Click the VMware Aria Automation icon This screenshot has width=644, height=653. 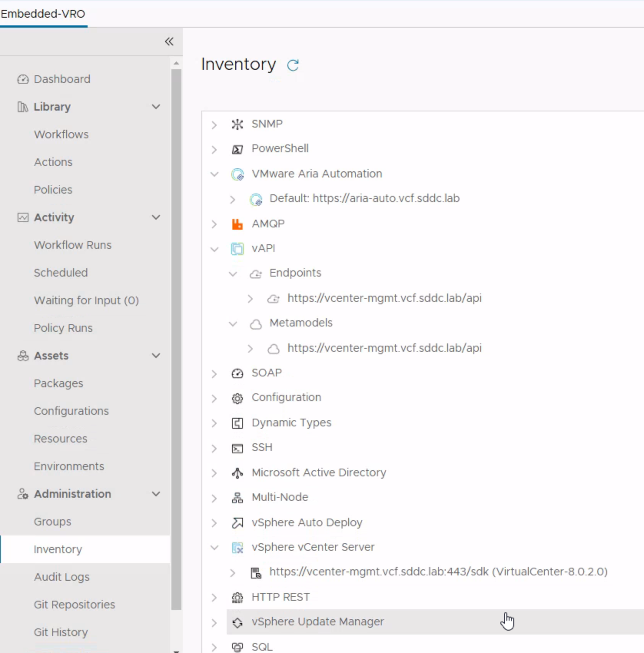pyautogui.click(x=237, y=174)
